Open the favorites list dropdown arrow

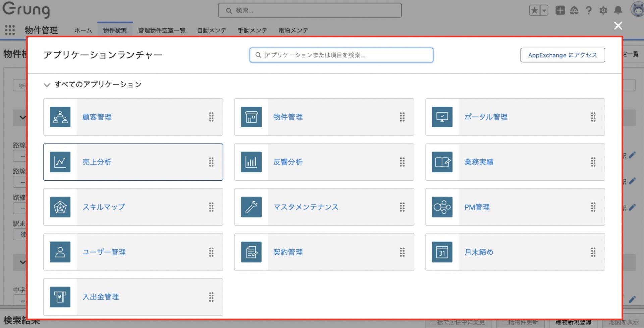coord(544,11)
